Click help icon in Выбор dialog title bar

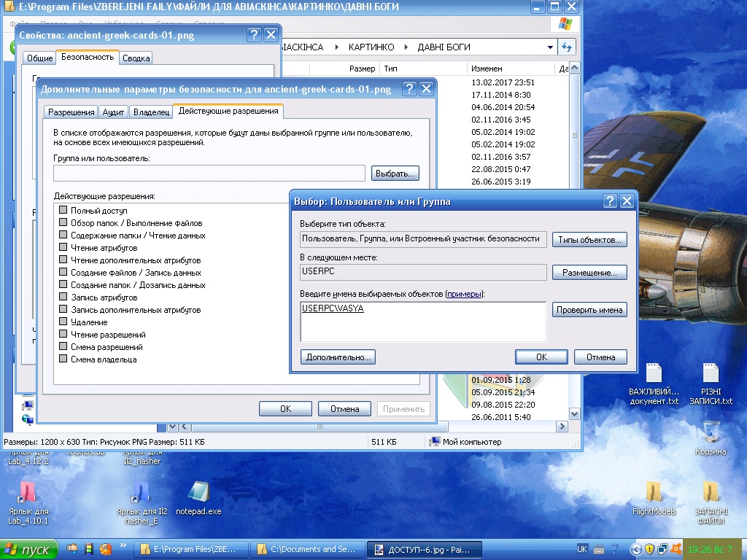[x=611, y=201]
